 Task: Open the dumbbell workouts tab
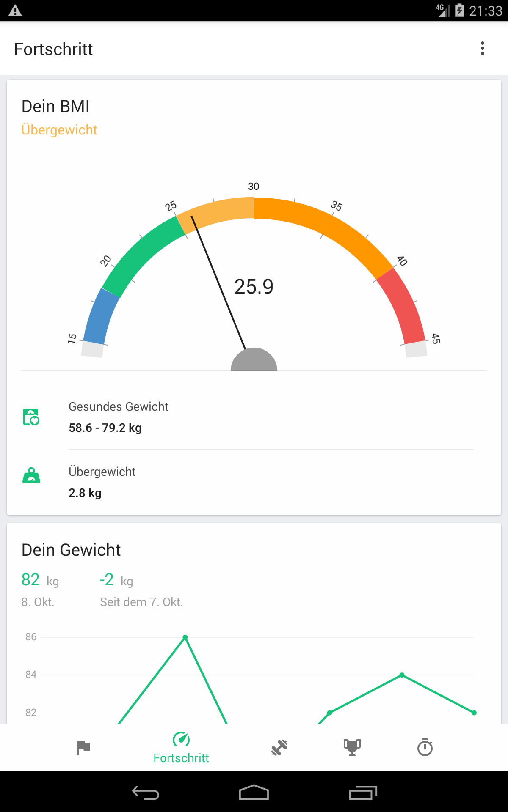point(279,748)
